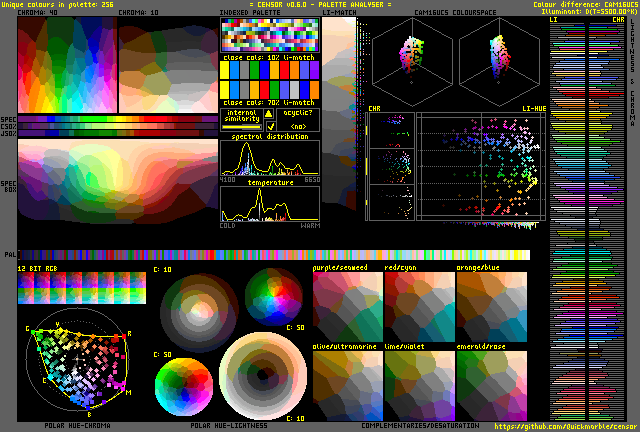
Task: Click the polar hue-chroma diagram center
Action: (x=78, y=359)
